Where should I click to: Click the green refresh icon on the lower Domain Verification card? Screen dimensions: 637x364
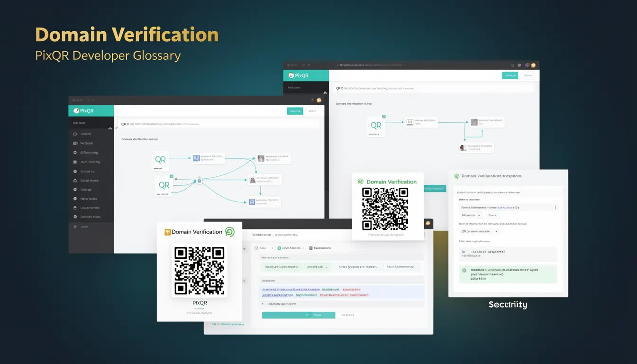tap(229, 232)
